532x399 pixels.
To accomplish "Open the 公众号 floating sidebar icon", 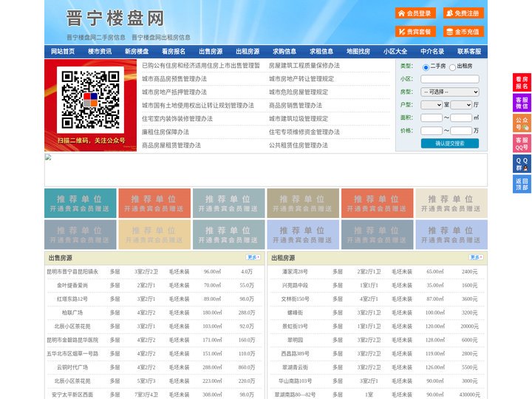I will 522,123.
